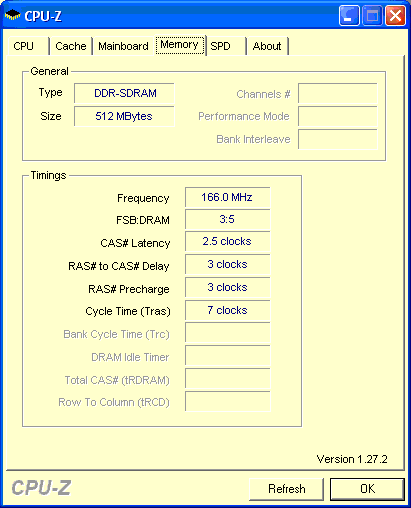411x508 pixels.
Task: Click the empty Bank Cycle Time (Trc) field
Action: [227, 333]
